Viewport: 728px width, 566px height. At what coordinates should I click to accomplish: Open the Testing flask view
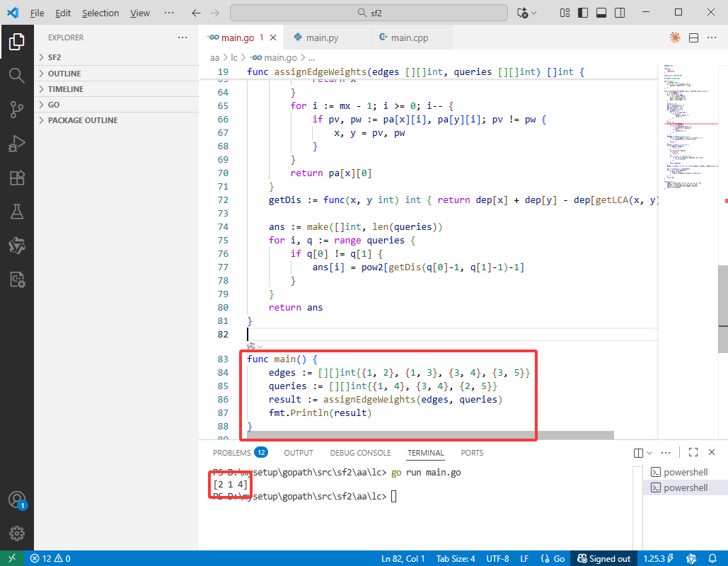point(17,212)
